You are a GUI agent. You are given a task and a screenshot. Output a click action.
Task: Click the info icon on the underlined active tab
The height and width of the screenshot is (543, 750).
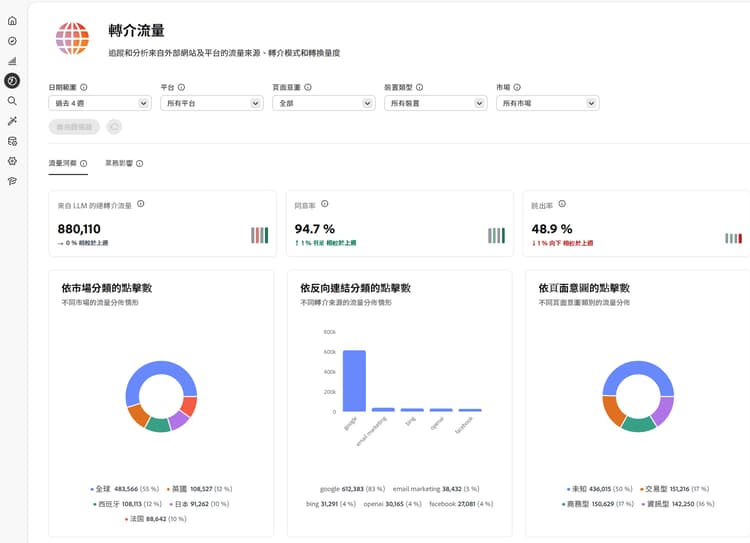tap(84, 164)
